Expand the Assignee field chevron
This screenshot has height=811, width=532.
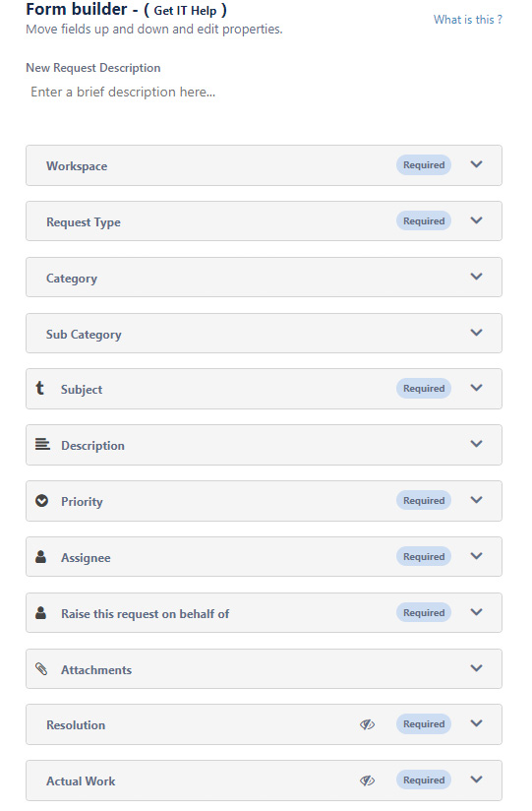pyautogui.click(x=477, y=556)
